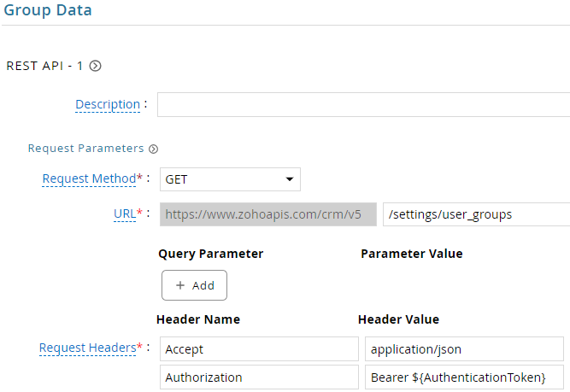Click the /settings/user_groups URL path field

(476, 214)
